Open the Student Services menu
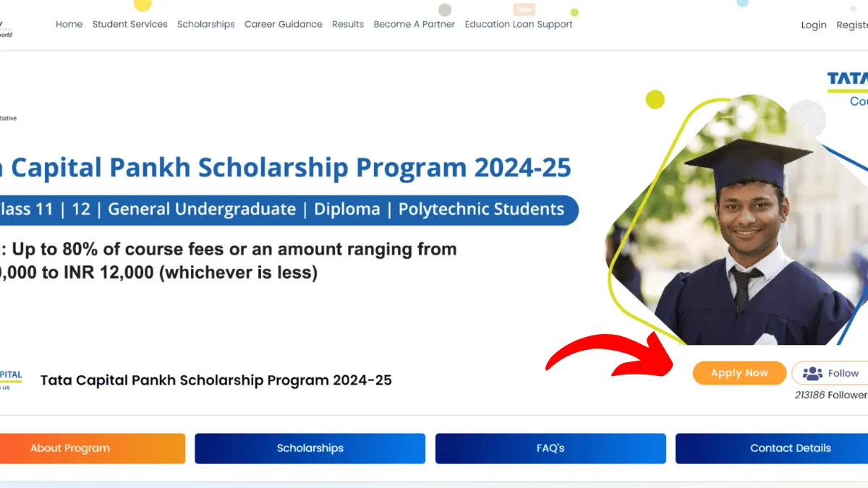Image resolution: width=868 pixels, height=488 pixels. (129, 24)
